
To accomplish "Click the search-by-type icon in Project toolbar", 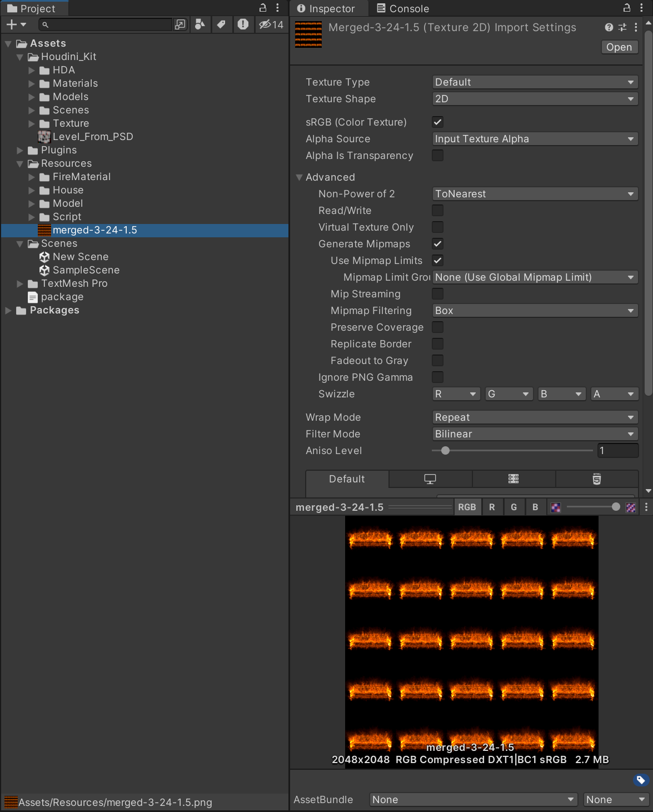I will tap(200, 24).
